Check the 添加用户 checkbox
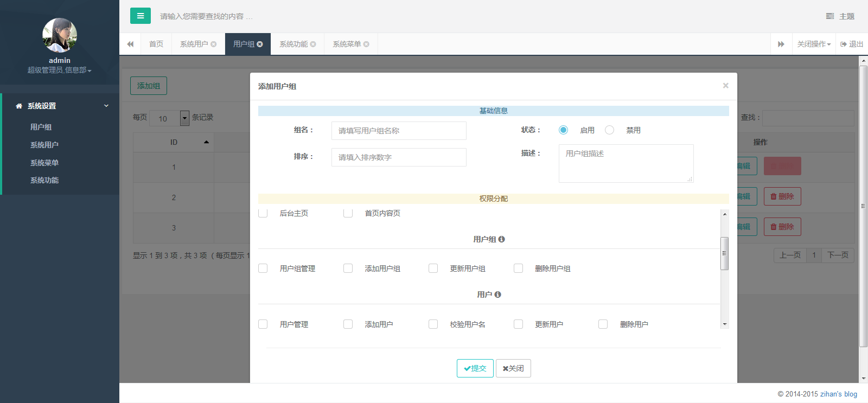868x403 pixels. [x=348, y=324]
